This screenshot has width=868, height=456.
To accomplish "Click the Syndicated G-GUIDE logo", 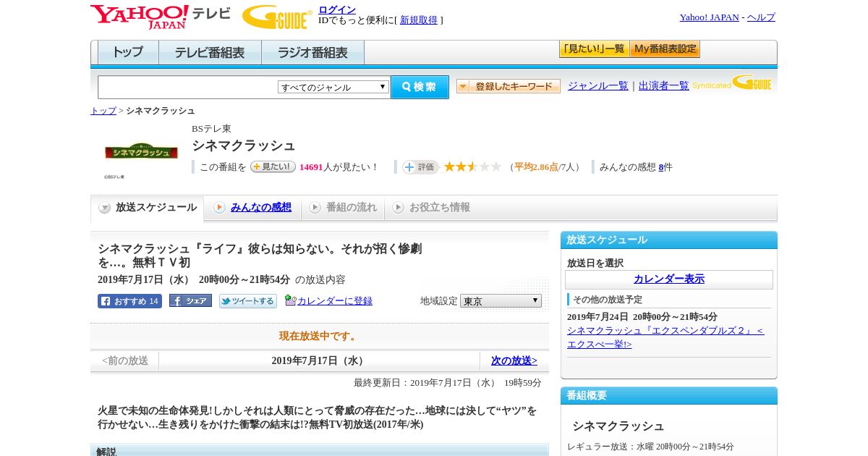I will click(x=732, y=83).
